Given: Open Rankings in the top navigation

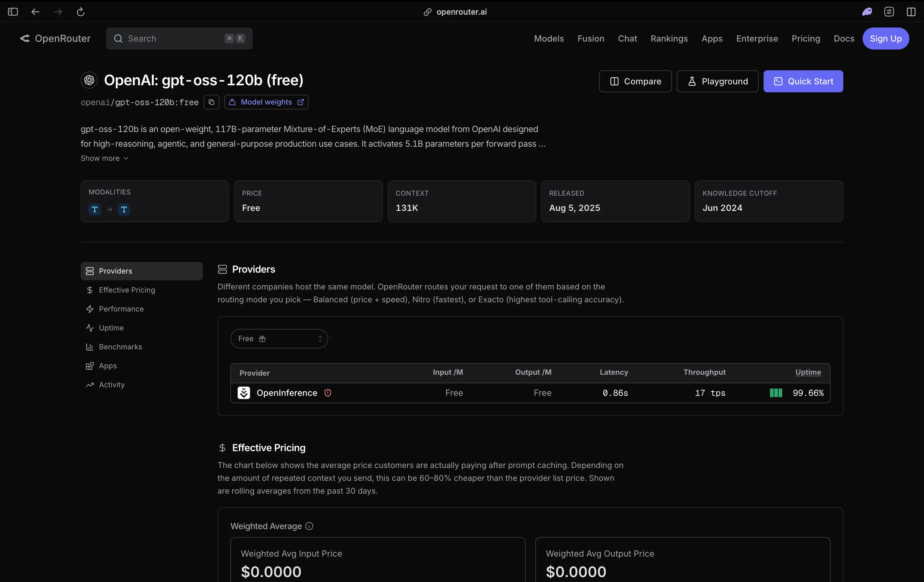Looking at the screenshot, I should coord(669,39).
